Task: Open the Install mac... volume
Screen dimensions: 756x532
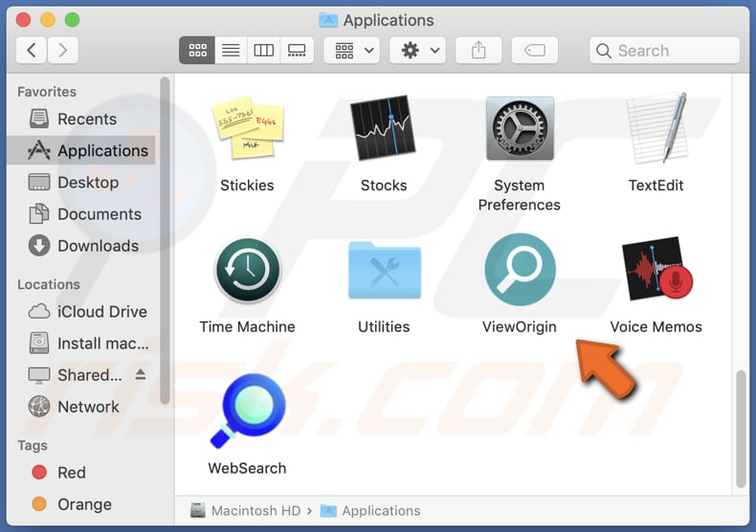Action: click(81, 344)
